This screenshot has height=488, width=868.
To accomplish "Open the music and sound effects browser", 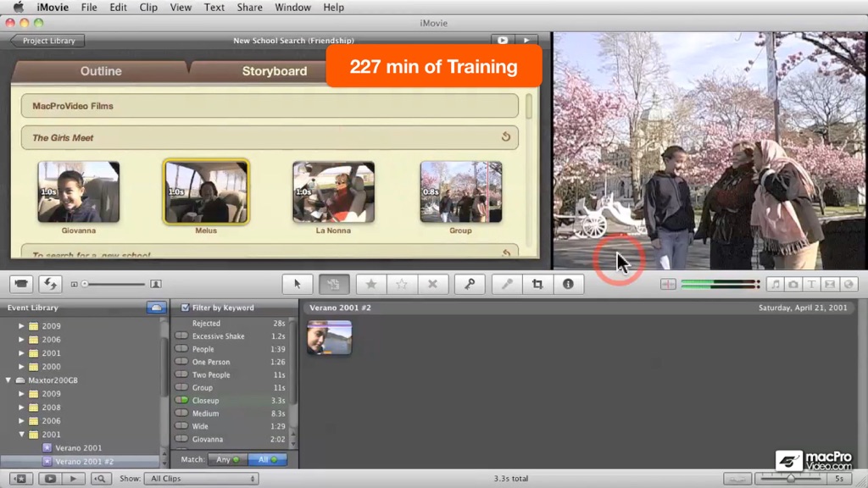I will pos(775,285).
